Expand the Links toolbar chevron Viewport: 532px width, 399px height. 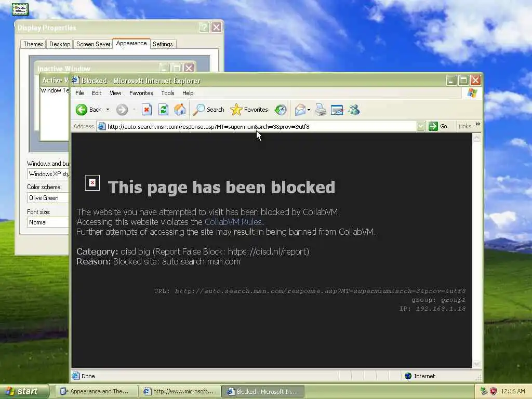pyautogui.click(x=478, y=124)
